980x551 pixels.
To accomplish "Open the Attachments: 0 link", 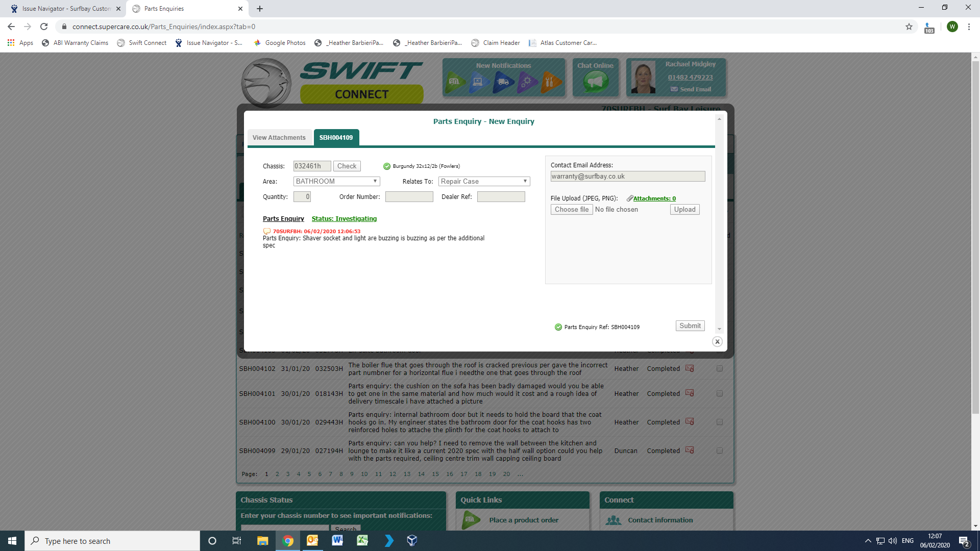I will click(654, 198).
